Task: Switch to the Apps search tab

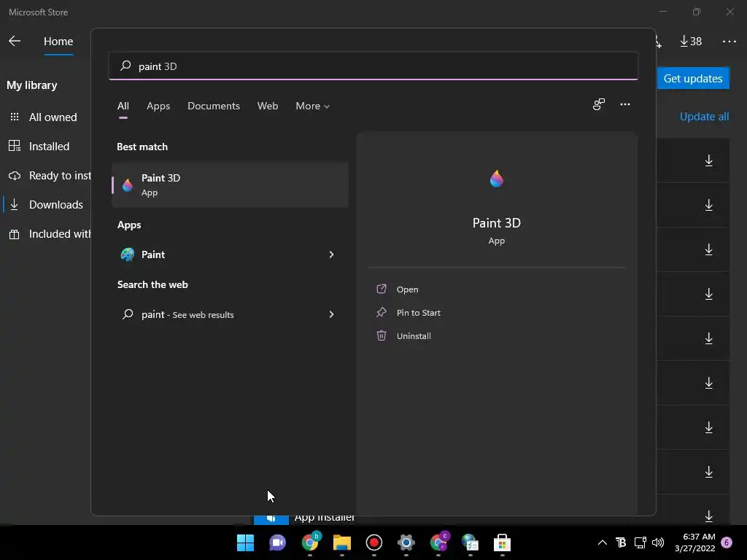Action: coord(158,106)
